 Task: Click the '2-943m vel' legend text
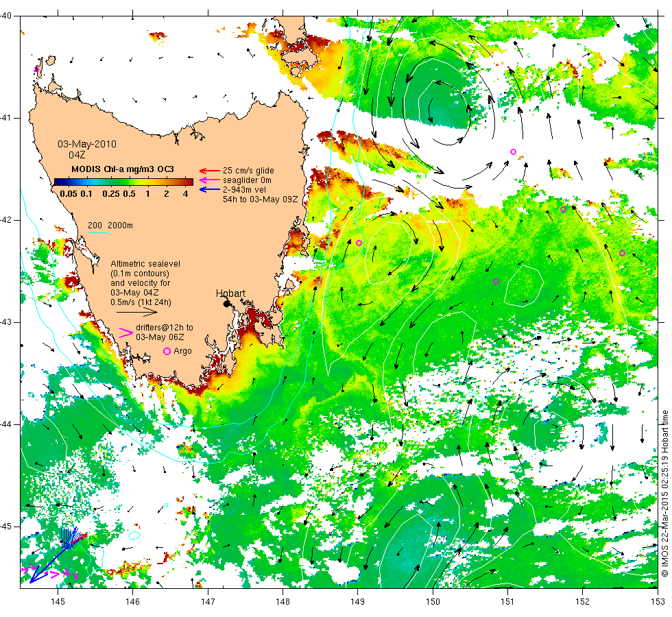click(244, 189)
